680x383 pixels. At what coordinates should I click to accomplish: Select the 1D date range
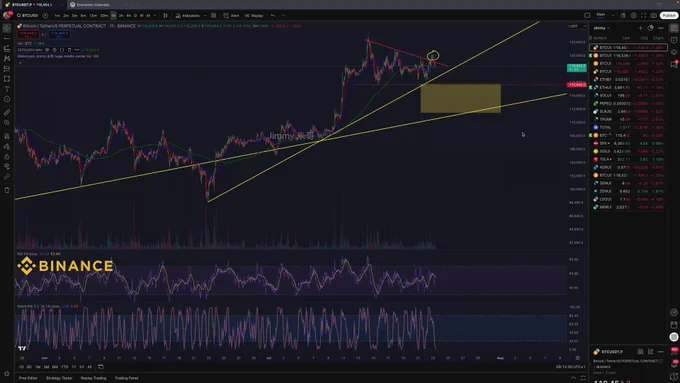tap(21, 367)
